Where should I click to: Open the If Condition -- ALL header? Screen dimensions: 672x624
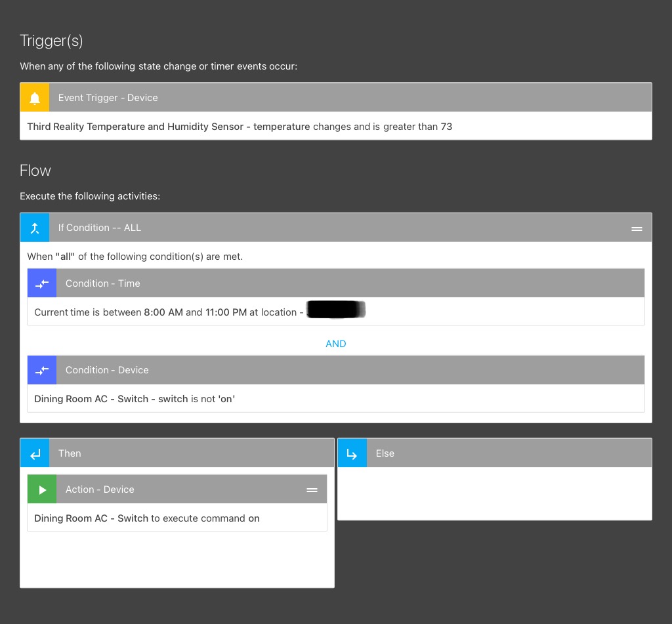tap(336, 228)
